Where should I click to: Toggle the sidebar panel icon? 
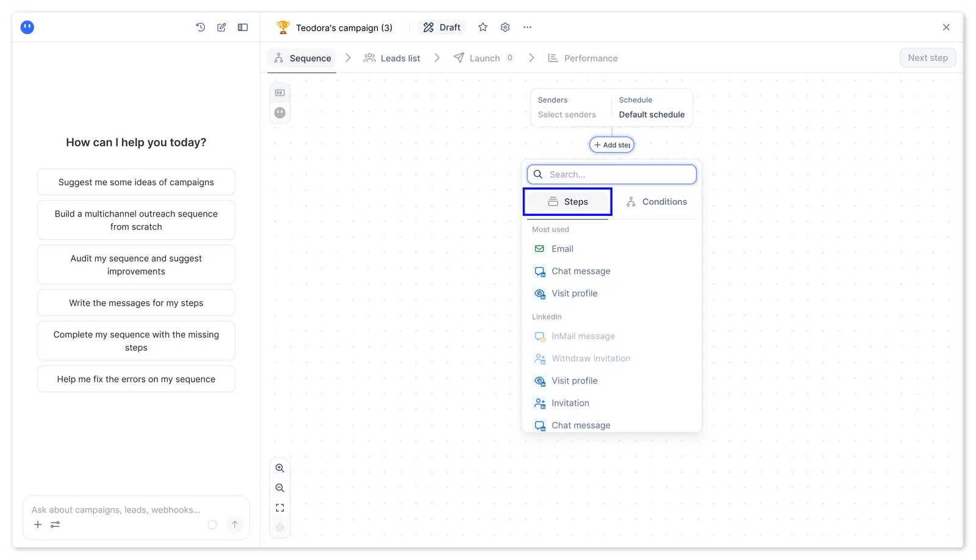[x=243, y=27]
